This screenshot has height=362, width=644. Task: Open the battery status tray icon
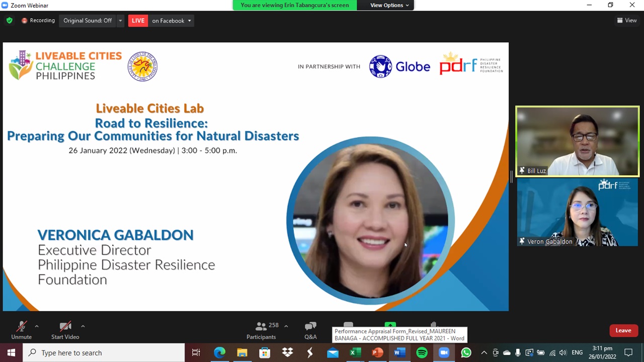(541, 352)
